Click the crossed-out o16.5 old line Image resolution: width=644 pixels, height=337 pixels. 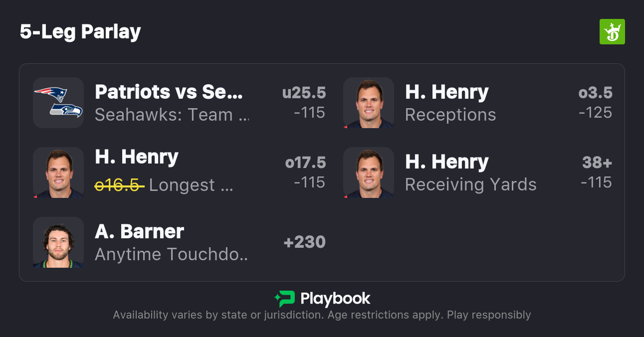click(x=119, y=185)
